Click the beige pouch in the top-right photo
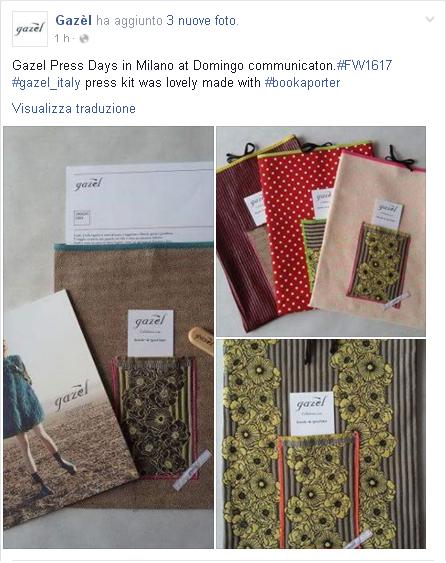Viewport: 446px width, 563px height. click(x=368, y=239)
